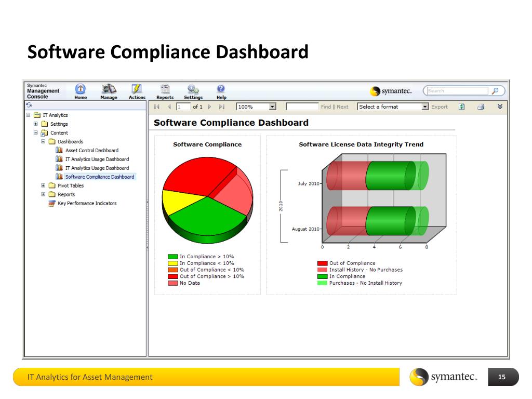Expand the Pivot Tables folder
Viewport: 532px width, 399px height.
point(43,185)
